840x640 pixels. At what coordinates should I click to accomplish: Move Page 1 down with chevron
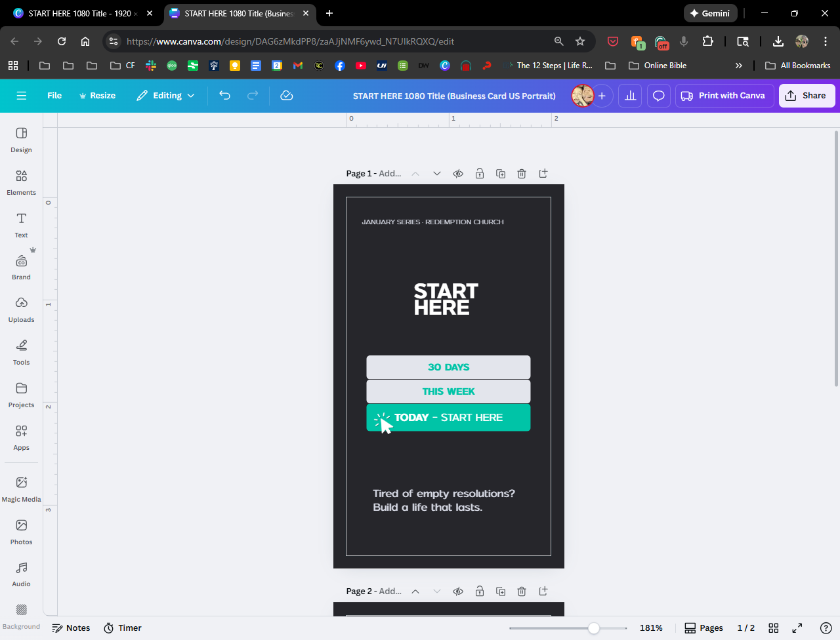[x=437, y=174]
